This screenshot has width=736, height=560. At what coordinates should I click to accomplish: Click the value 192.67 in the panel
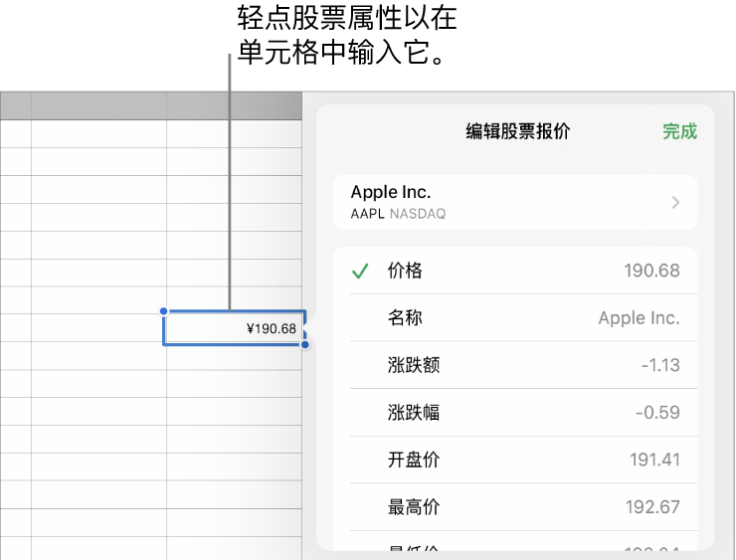click(x=652, y=507)
